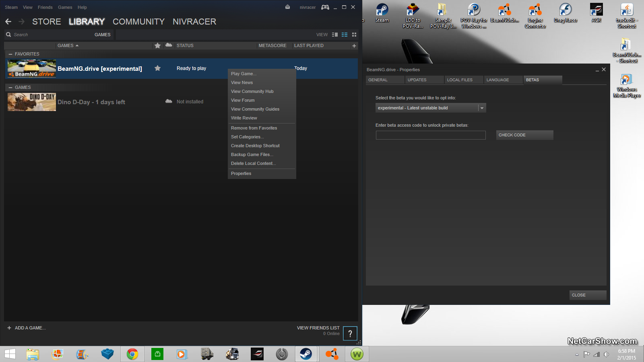Screen dimensions: 644x362
Task: Switch library to list view
Action: pos(345,35)
